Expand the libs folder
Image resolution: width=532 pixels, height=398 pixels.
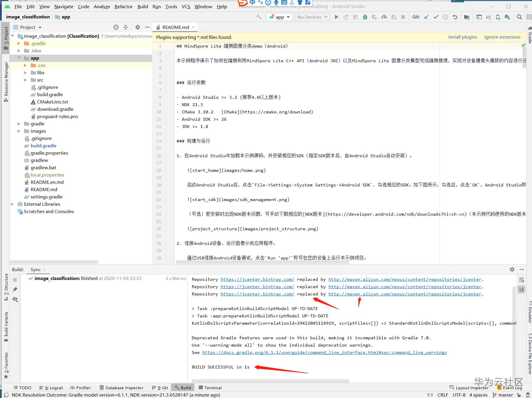click(x=25, y=72)
